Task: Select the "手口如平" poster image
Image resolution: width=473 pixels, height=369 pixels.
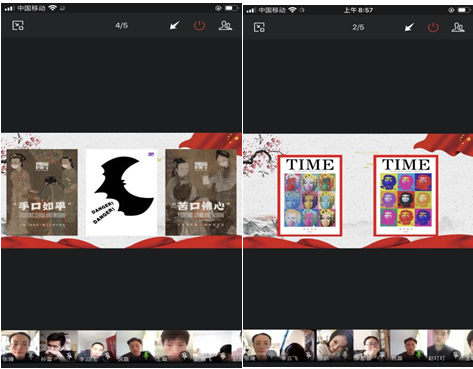Action: click(x=42, y=192)
